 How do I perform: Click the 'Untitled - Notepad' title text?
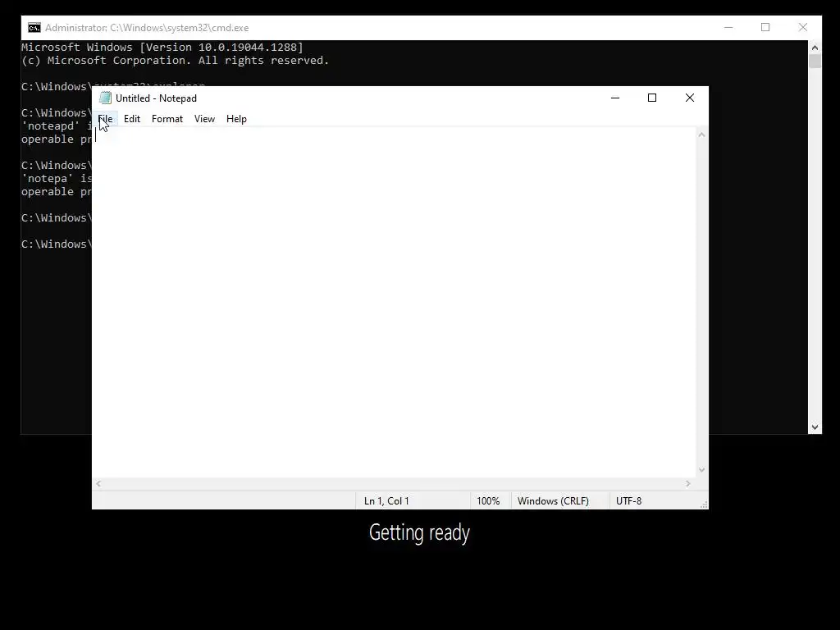(x=156, y=98)
